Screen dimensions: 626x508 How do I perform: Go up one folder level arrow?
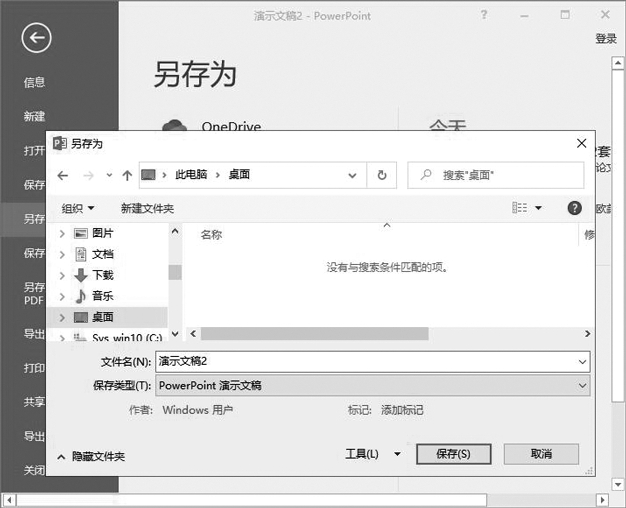click(x=127, y=175)
